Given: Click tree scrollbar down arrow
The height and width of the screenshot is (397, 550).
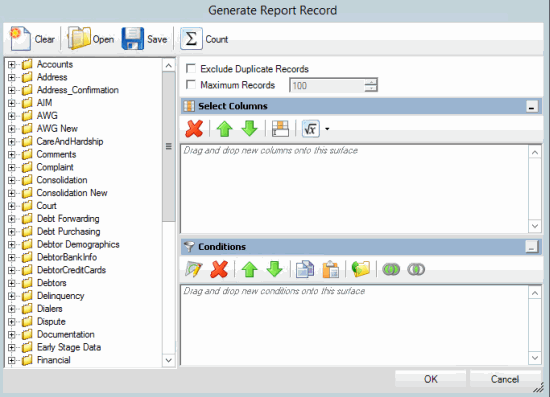Looking at the screenshot, I should [169, 361].
